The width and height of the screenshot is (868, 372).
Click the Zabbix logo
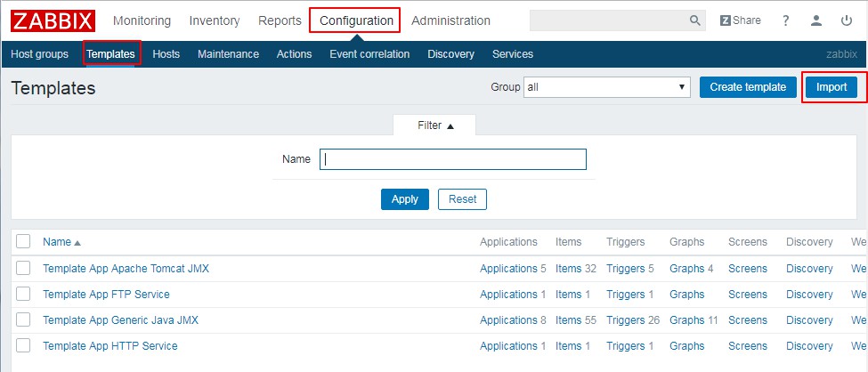tap(53, 20)
